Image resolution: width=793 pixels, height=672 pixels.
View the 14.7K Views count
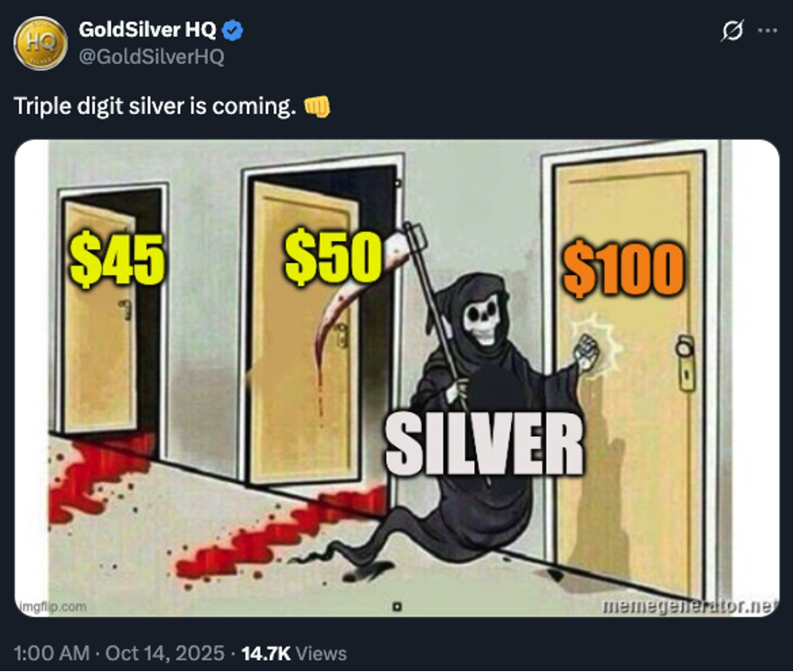294,653
